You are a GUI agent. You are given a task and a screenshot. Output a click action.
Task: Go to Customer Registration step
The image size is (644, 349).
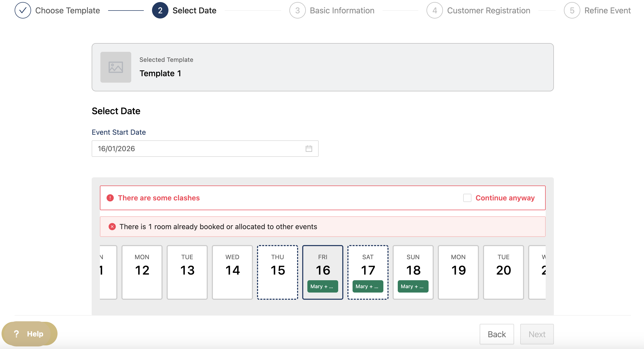coord(488,11)
